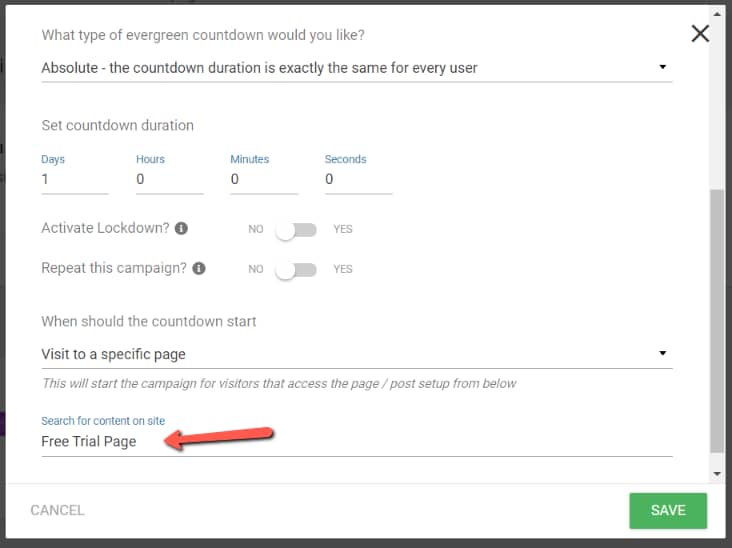The width and height of the screenshot is (732, 548).
Task: Open the countdown start trigger dropdown
Action: (x=356, y=354)
